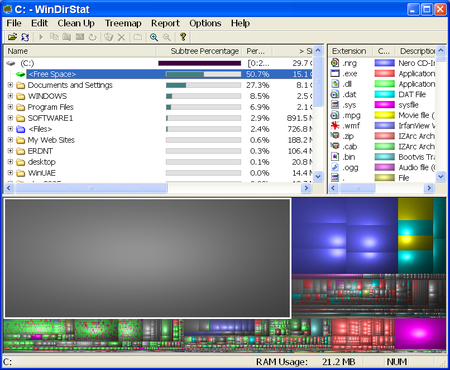Sort by the Subtree Percentage column header
The width and height of the screenshot is (450, 370).
(x=199, y=51)
